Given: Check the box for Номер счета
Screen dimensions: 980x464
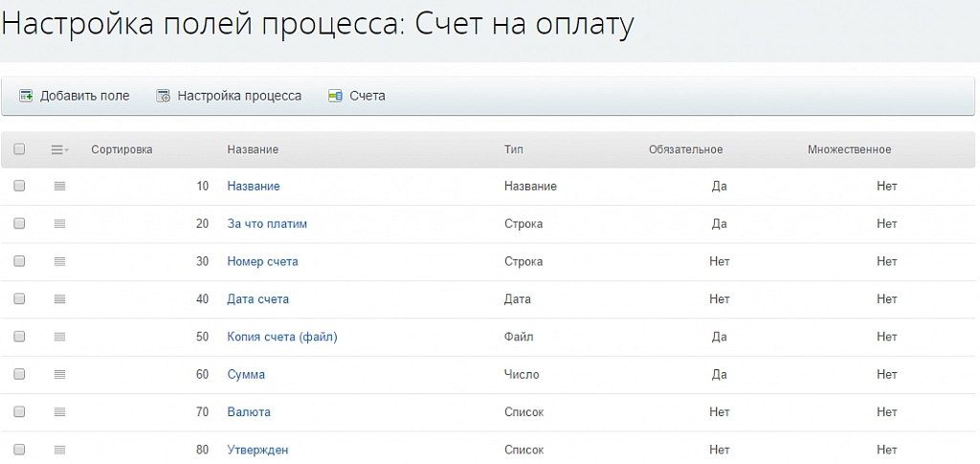Looking at the screenshot, I should pyautogui.click(x=19, y=261).
